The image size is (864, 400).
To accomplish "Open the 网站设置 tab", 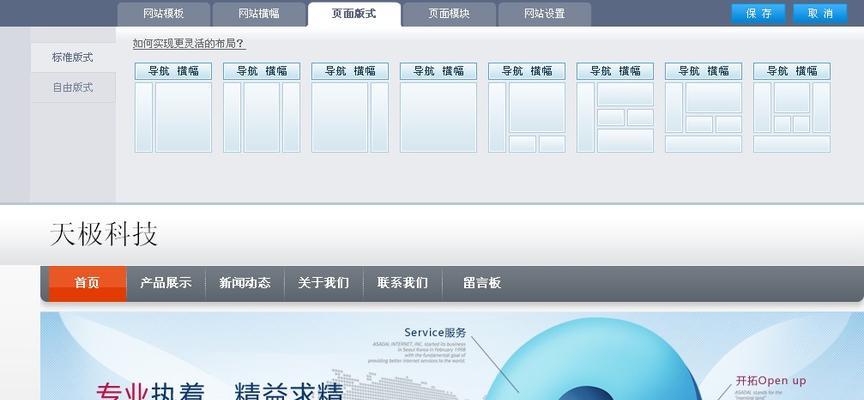I will (x=544, y=14).
